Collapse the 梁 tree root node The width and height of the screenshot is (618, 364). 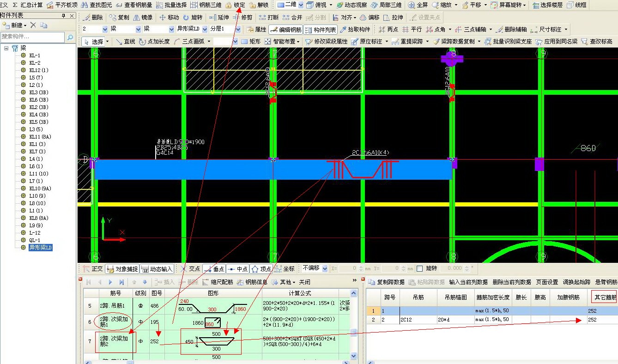pyautogui.click(x=6, y=48)
